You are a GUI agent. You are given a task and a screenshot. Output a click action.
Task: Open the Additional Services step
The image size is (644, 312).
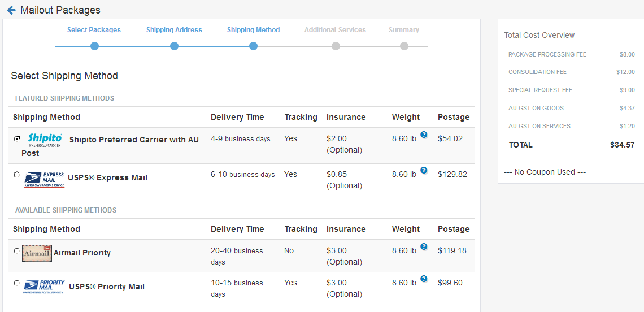335,30
